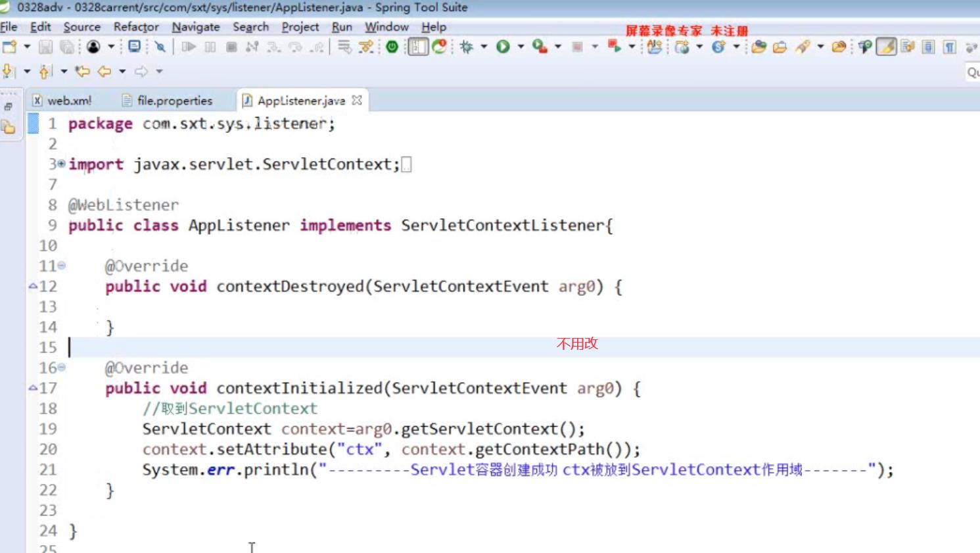The image size is (980, 553).
Task: Toggle Skip All Breakpoints
Action: click(160, 47)
